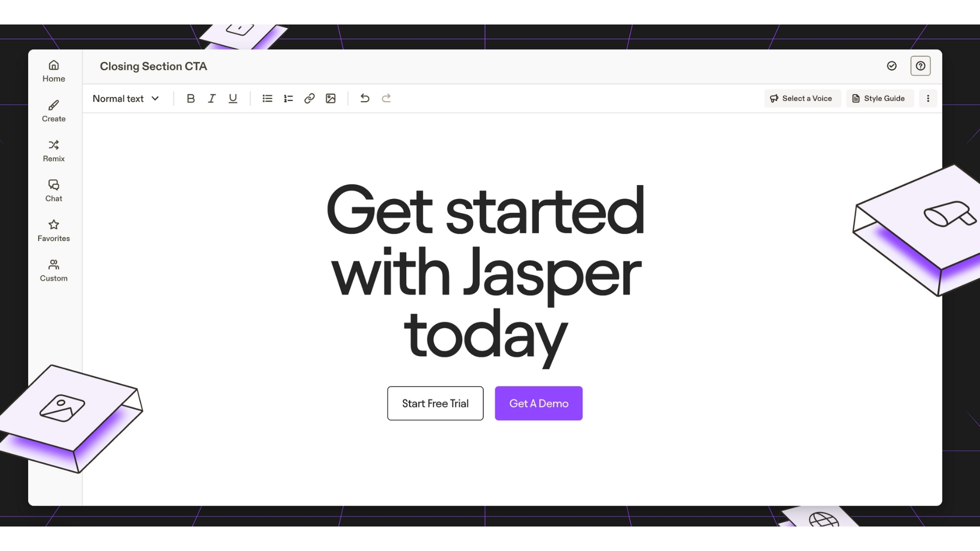Click the Select a Voice button
This screenshot has width=980, height=551.
pyautogui.click(x=802, y=98)
